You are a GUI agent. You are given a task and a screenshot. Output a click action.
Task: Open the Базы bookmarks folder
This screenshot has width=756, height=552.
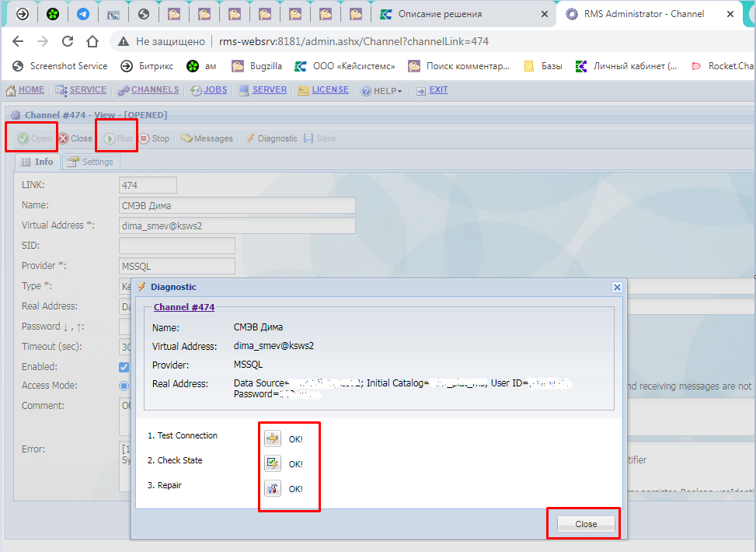543,66
